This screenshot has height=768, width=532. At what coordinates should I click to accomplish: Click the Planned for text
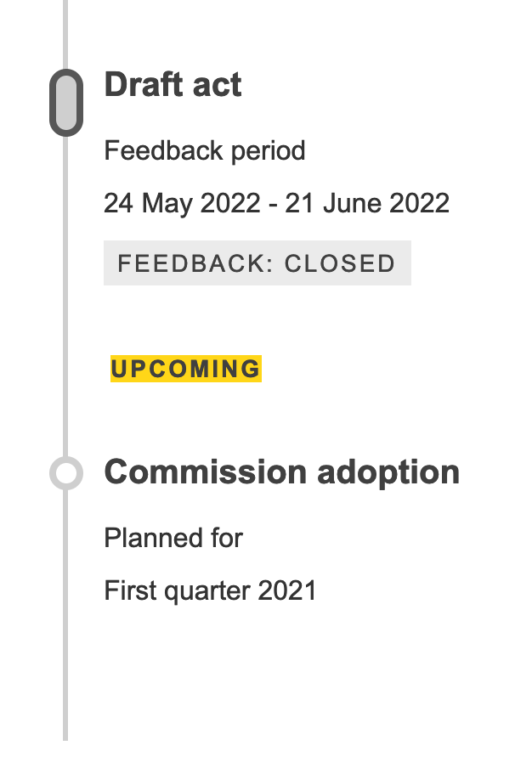(x=173, y=538)
